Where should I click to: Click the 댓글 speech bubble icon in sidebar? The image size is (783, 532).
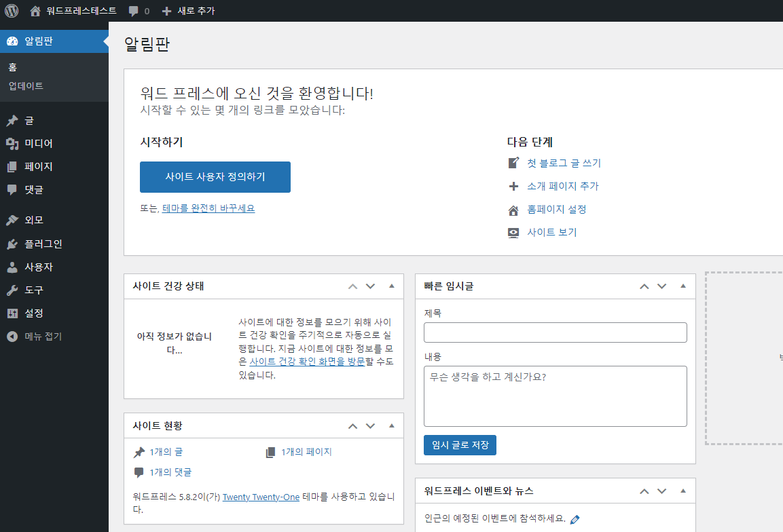coord(12,189)
